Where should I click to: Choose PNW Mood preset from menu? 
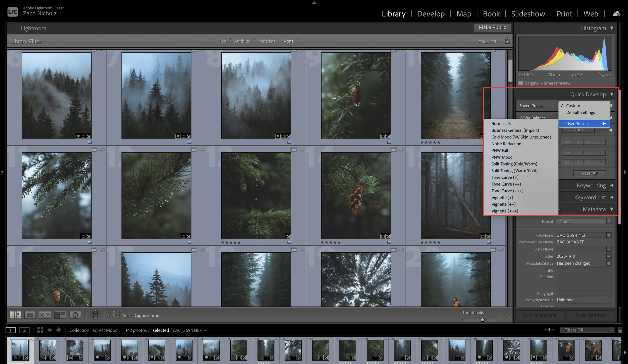502,157
